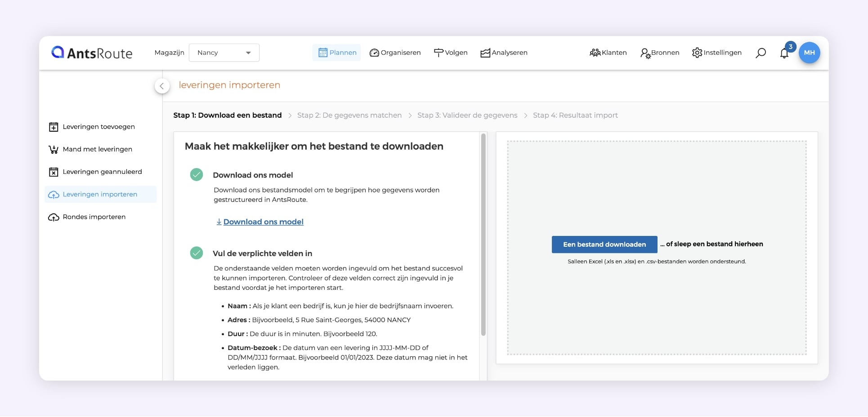Open the MH user avatar menu
Viewport: 868px width, 417px height.
(x=809, y=53)
